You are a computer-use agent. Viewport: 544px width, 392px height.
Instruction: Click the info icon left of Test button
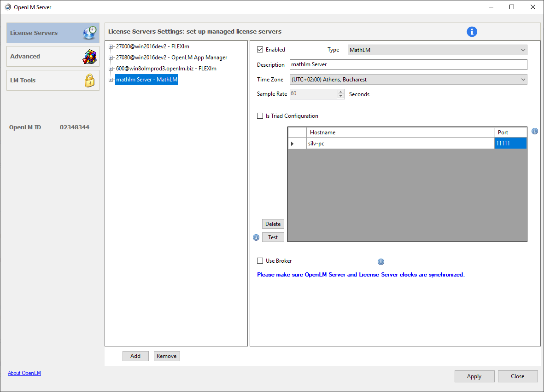(x=256, y=237)
